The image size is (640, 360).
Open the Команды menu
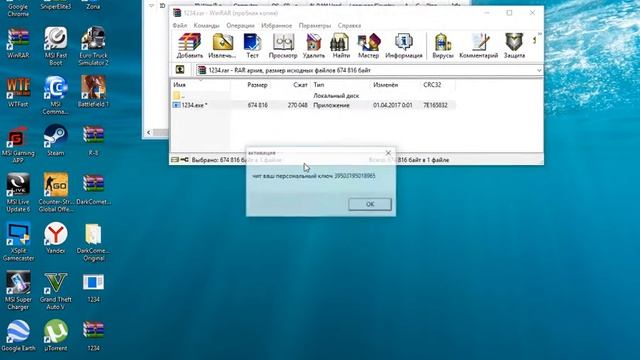(x=207, y=25)
